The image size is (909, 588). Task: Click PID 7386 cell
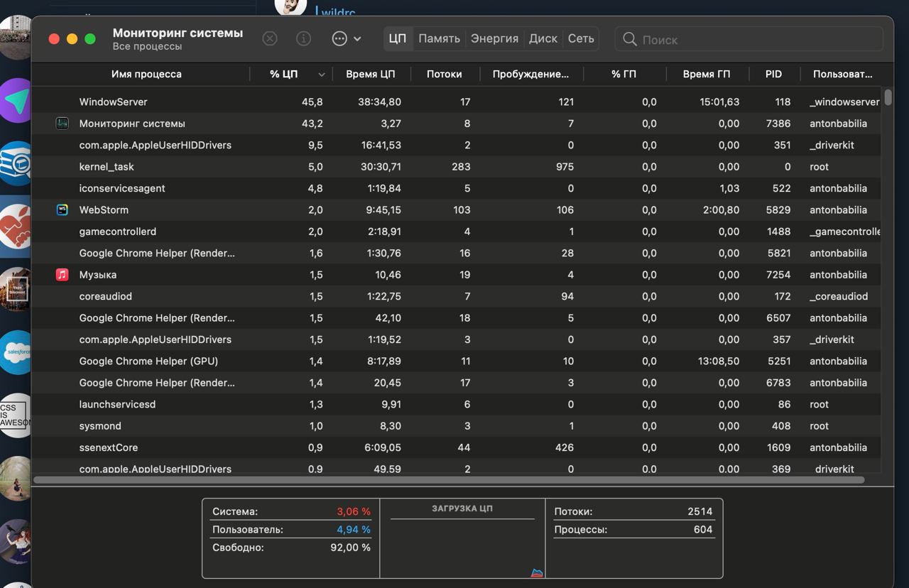[779, 124]
